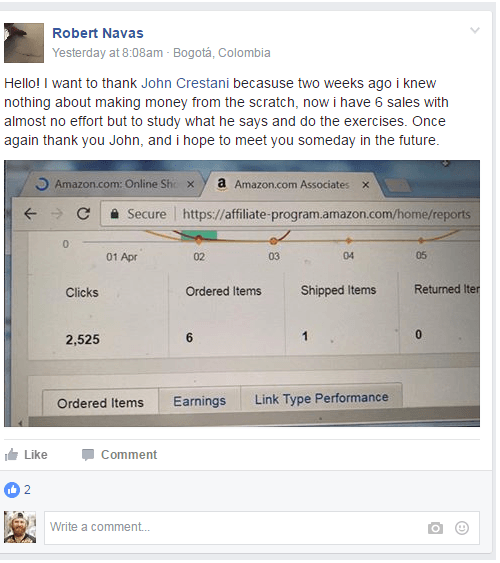Viewport: 500px width, 563px height.
Task: Open the Amazon Associates screenshot photo
Action: pos(242,293)
